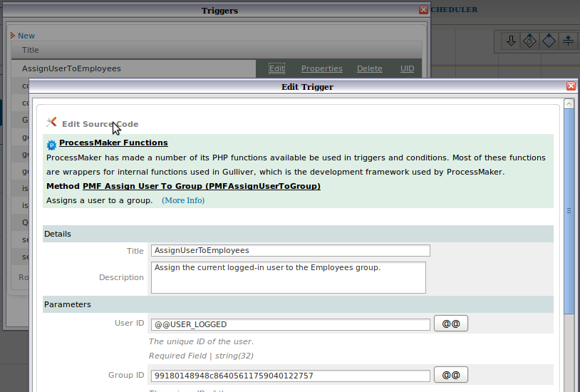Screen dimensions: 580x392
Task: Click the scroll-up arrow of dialog scrollbar
Action: point(569,104)
